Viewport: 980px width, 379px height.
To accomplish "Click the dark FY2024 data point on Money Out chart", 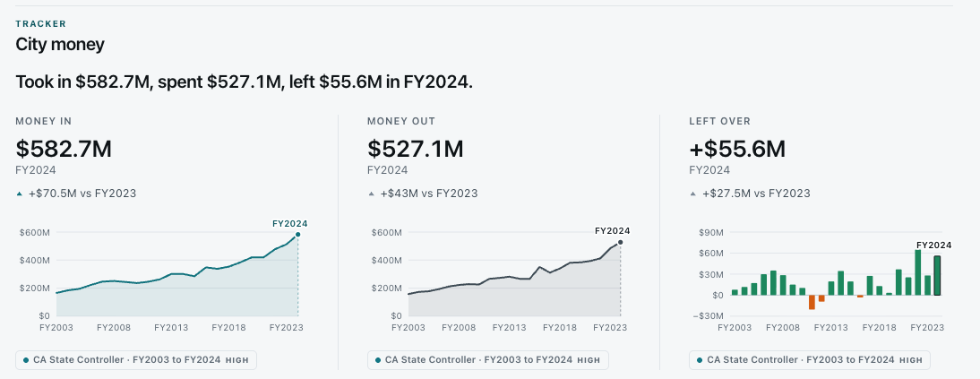I will 621,242.
